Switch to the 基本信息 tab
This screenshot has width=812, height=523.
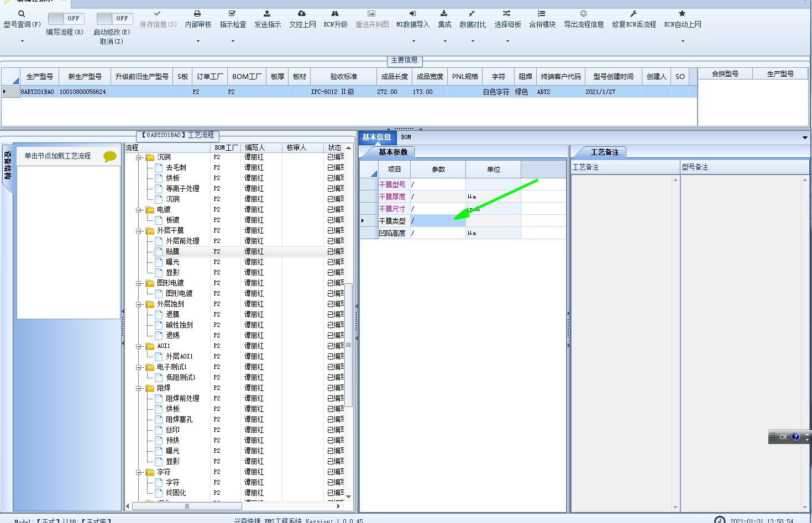click(377, 138)
